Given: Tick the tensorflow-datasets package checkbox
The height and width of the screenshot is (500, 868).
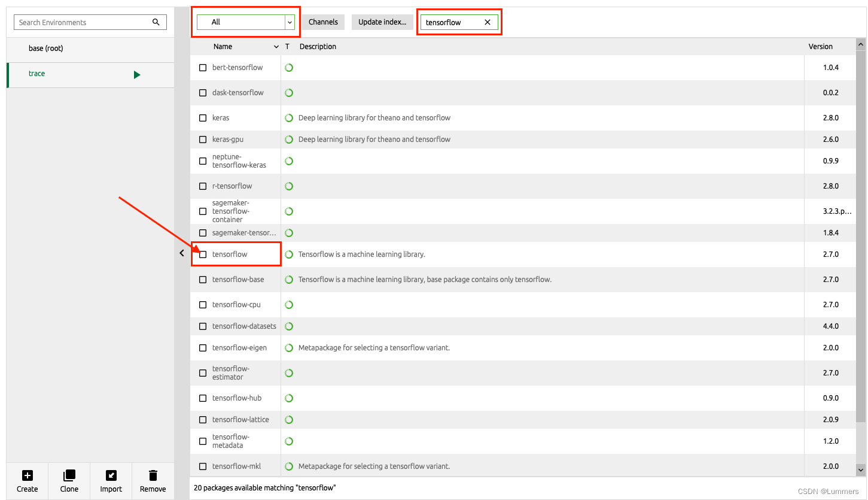Looking at the screenshot, I should click(203, 326).
